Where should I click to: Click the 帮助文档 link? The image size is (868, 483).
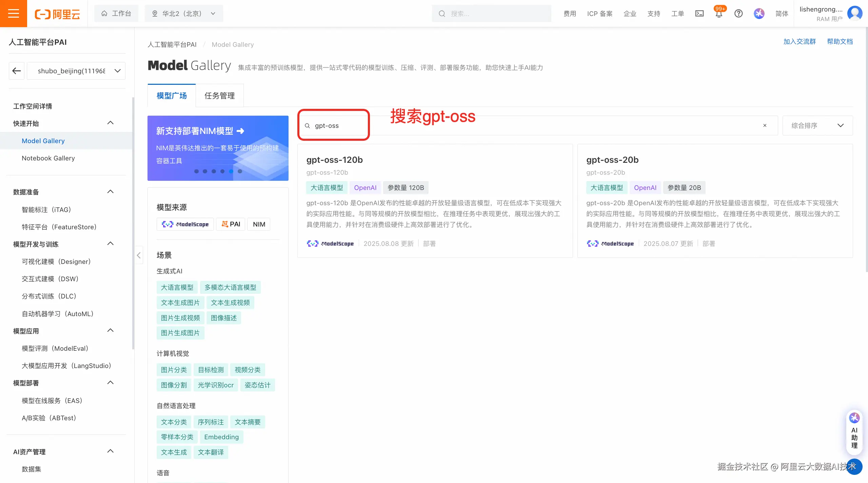(x=840, y=41)
